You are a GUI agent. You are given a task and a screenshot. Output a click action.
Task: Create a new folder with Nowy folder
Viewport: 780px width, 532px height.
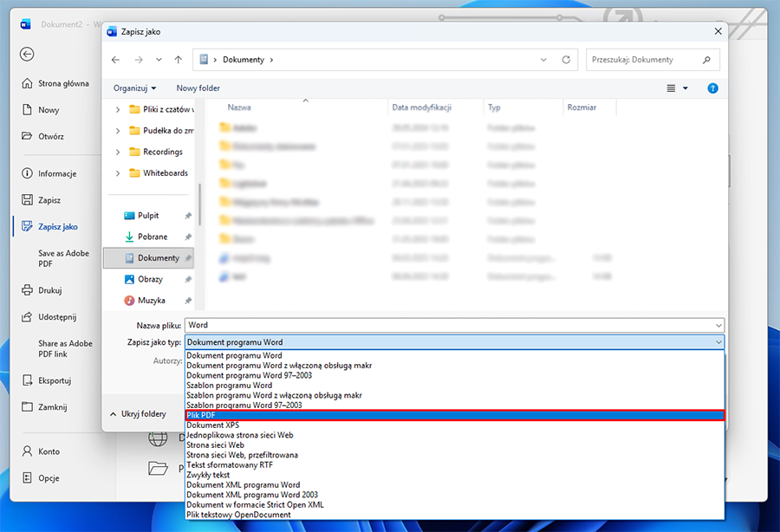(x=198, y=88)
